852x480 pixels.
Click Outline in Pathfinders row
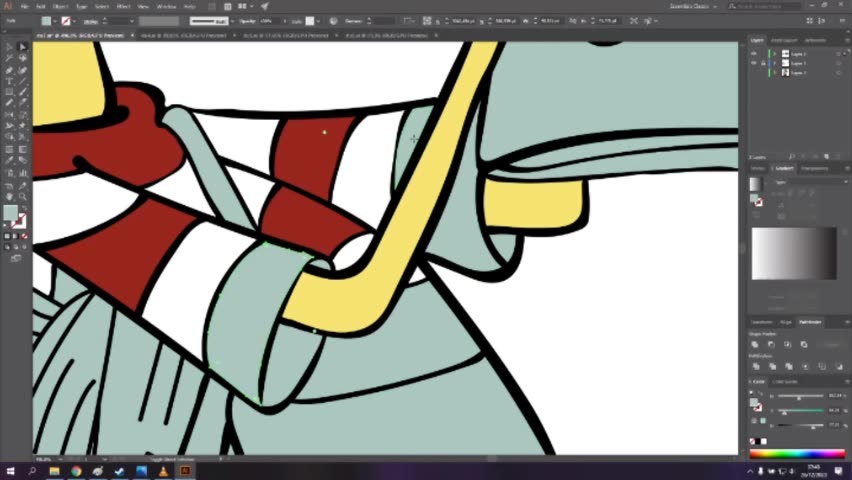pyautogui.click(x=823, y=366)
